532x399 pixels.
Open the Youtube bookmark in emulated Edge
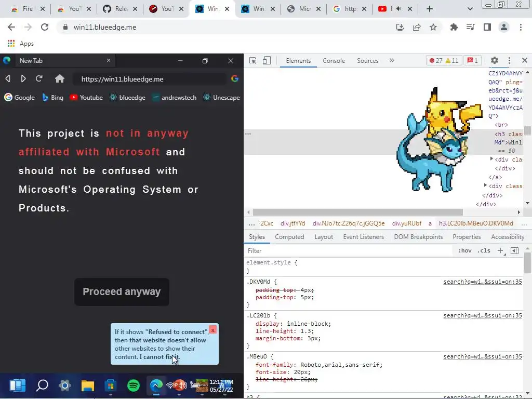point(86,97)
